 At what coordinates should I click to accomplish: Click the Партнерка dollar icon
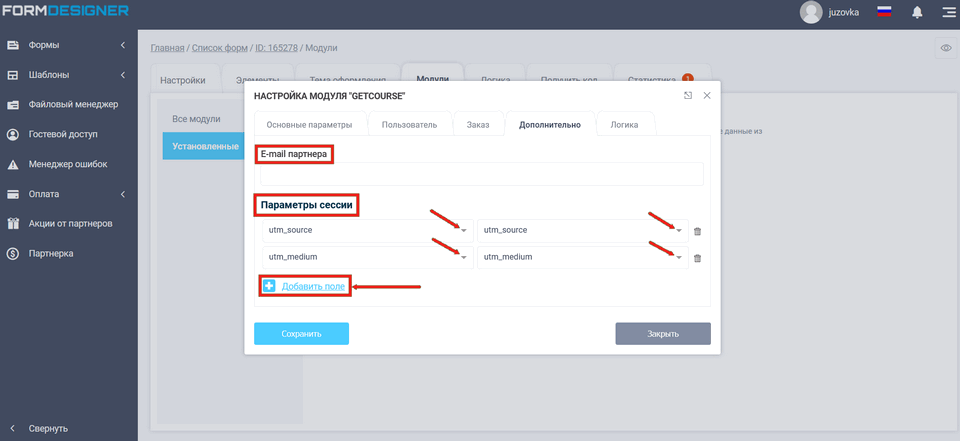(x=13, y=254)
